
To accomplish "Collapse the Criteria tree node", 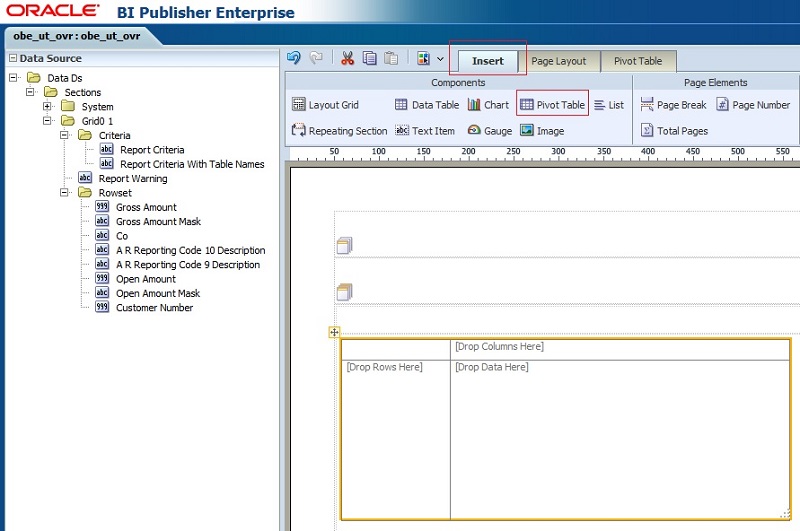I will pyautogui.click(x=64, y=135).
